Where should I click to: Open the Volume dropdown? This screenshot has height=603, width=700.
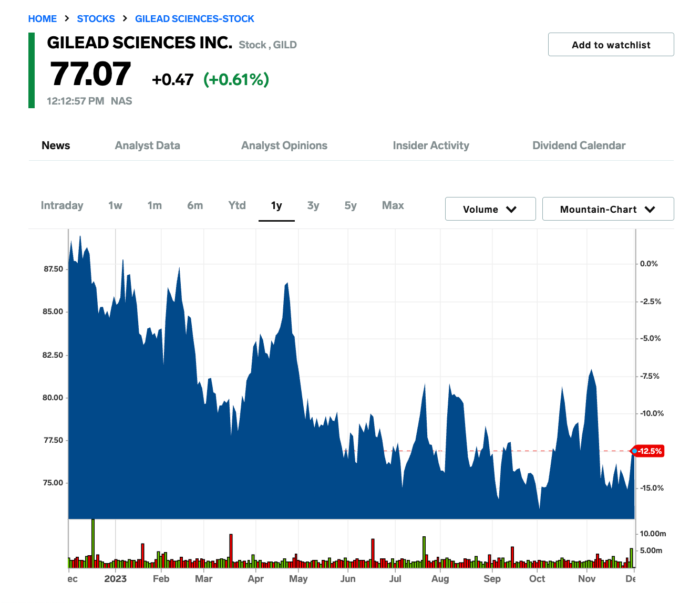490,209
